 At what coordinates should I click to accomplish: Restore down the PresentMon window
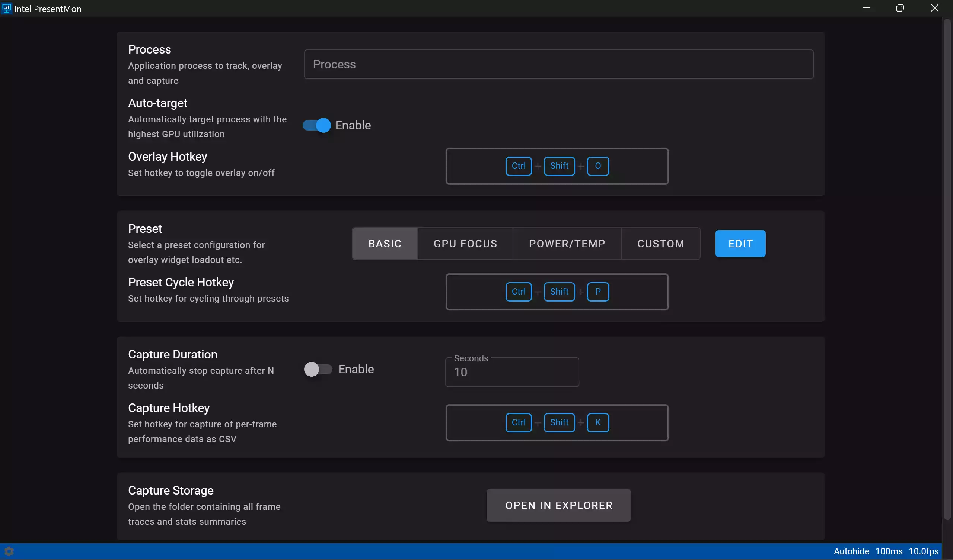point(900,8)
